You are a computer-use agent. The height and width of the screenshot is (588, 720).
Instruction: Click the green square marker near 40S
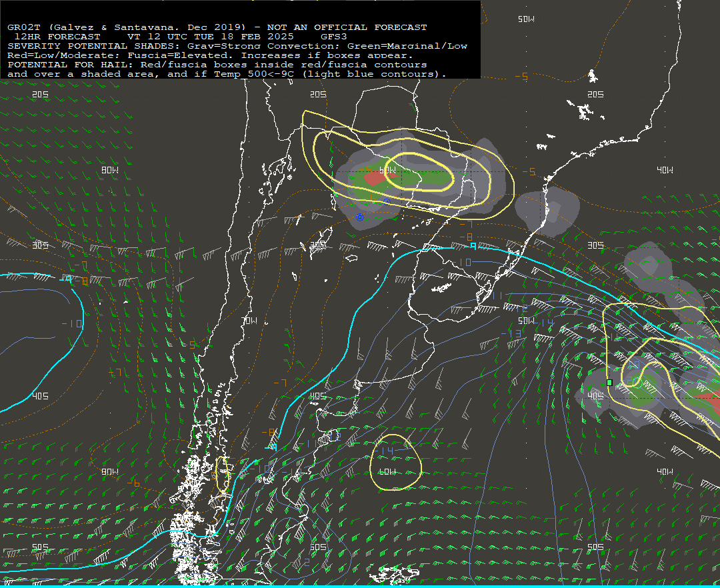(609, 383)
